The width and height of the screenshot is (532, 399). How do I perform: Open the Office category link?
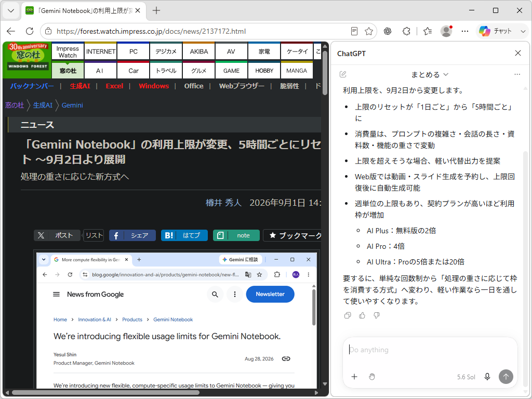[x=194, y=86]
